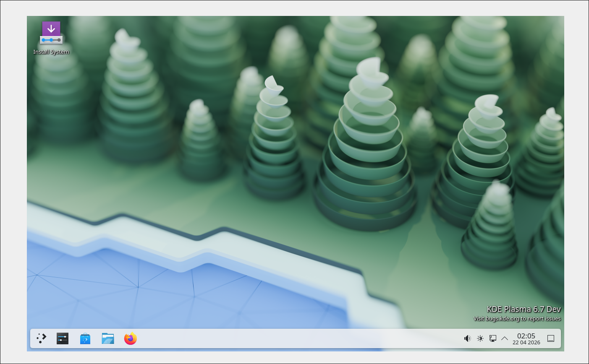This screenshot has width=589, height=364.
Task: Select the Install System desktop icon
Action: pos(51,33)
